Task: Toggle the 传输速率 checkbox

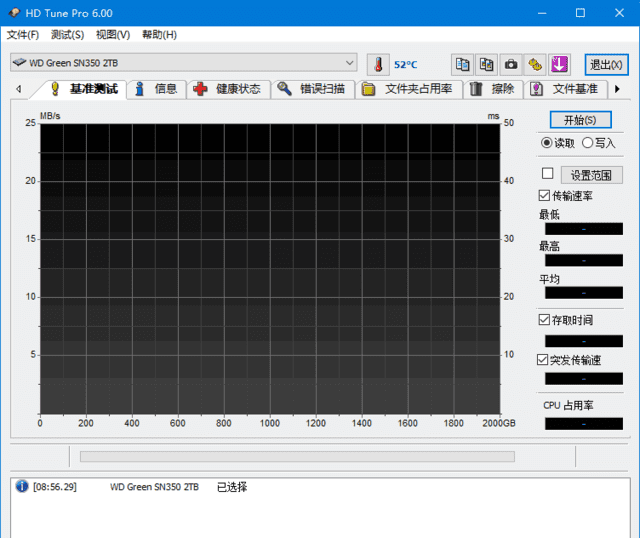Action: (544, 196)
